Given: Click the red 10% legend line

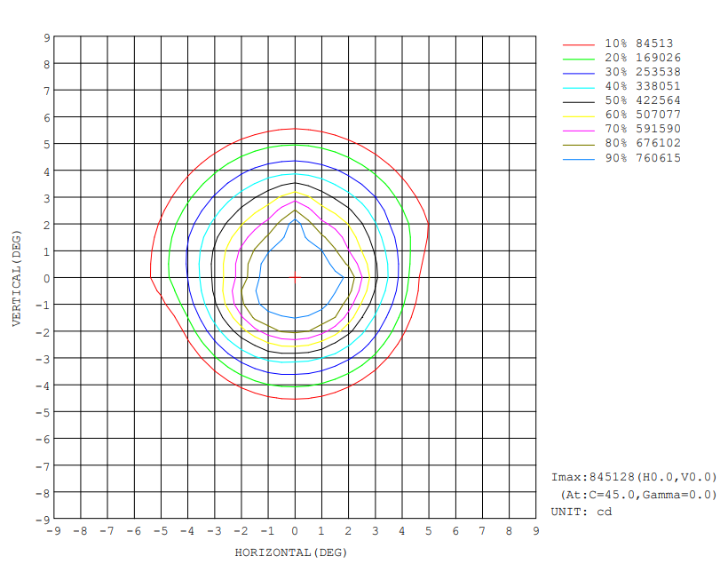Looking at the screenshot, I should 577,43.
